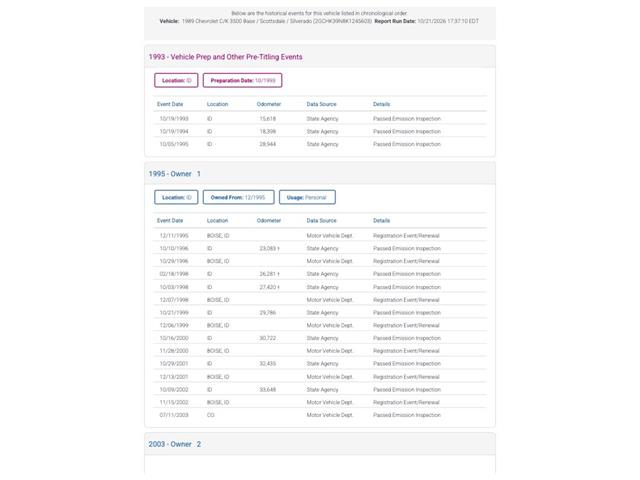
Task: Select Motor Vehicle Dept. in the 11/15/2002 row
Action: point(330,402)
